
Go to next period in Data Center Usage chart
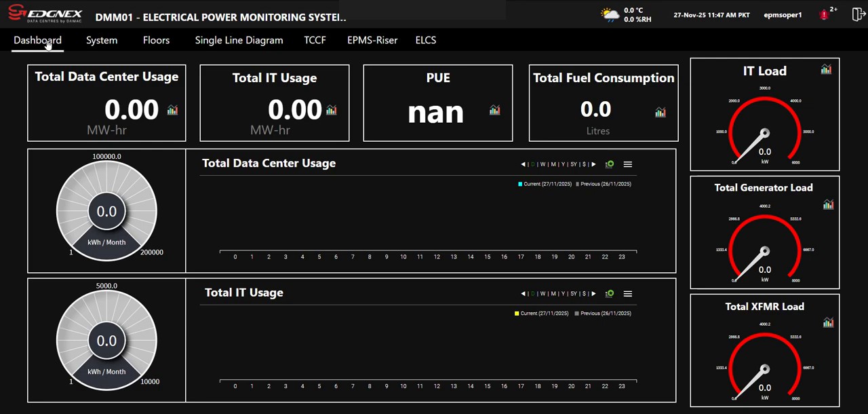tap(593, 164)
